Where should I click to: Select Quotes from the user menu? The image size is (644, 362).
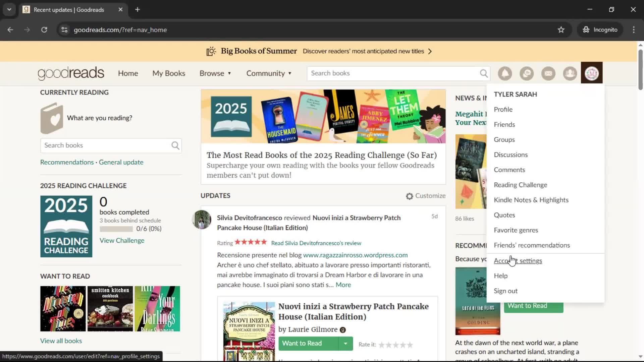[x=504, y=215]
